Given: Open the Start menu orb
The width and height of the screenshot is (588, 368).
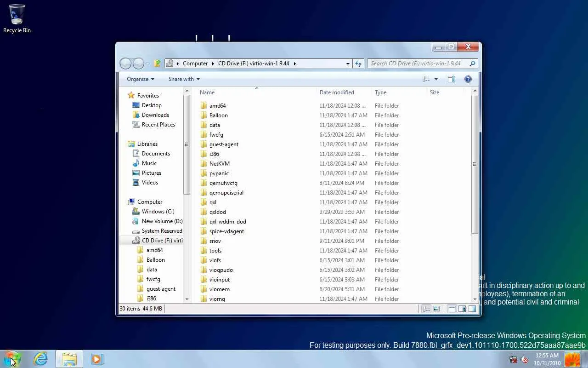Looking at the screenshot, I should pos(12,359).
